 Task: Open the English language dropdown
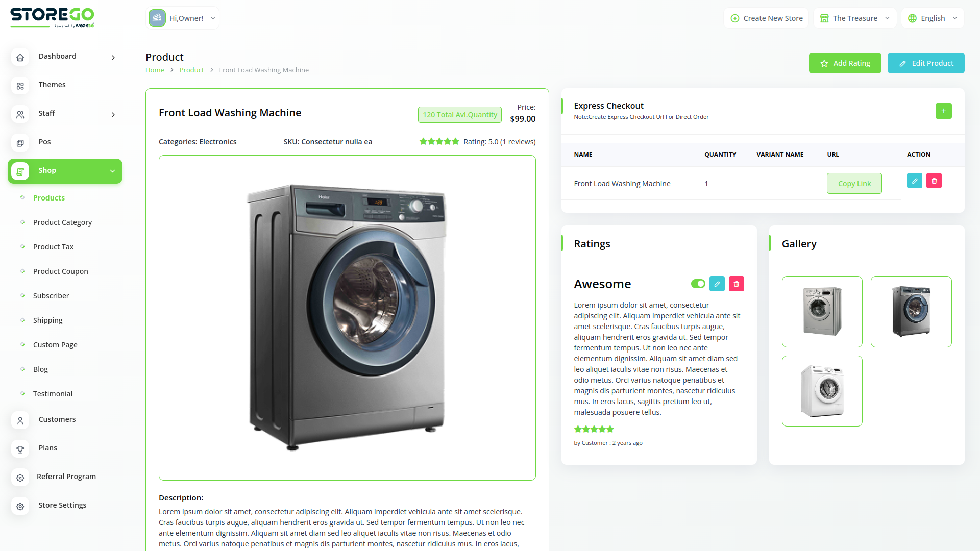[x=933, y=18]
